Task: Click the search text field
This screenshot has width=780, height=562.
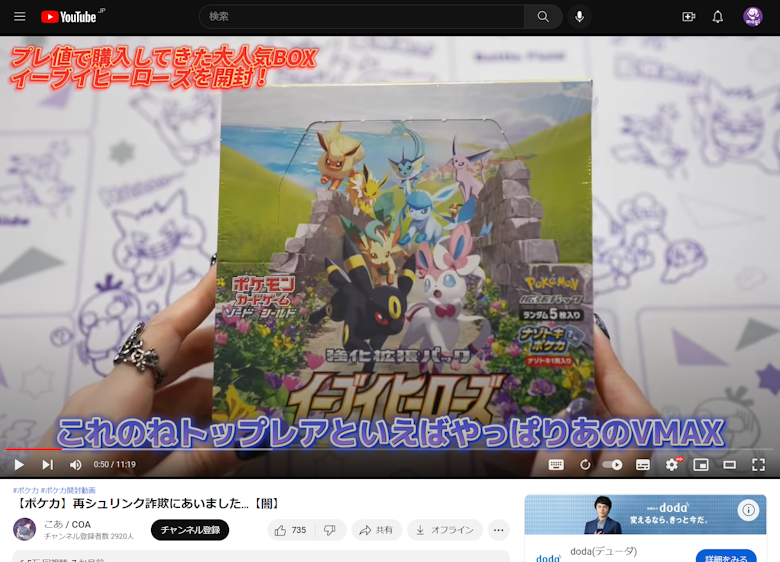Action: coord(362,17)
